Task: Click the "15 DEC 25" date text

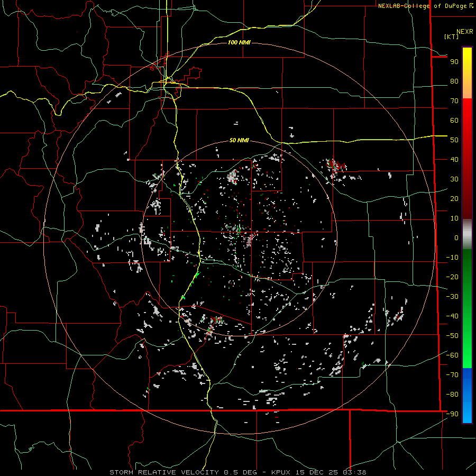Action: coord(316,472)
